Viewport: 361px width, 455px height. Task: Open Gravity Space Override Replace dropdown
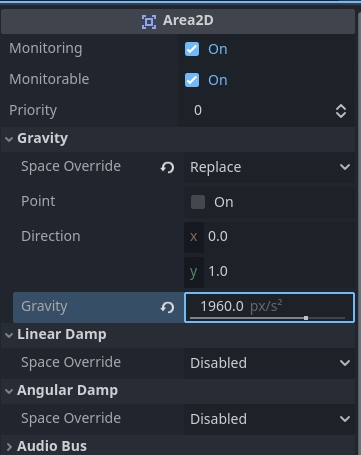pyautogui.click(x=269, y=167)
